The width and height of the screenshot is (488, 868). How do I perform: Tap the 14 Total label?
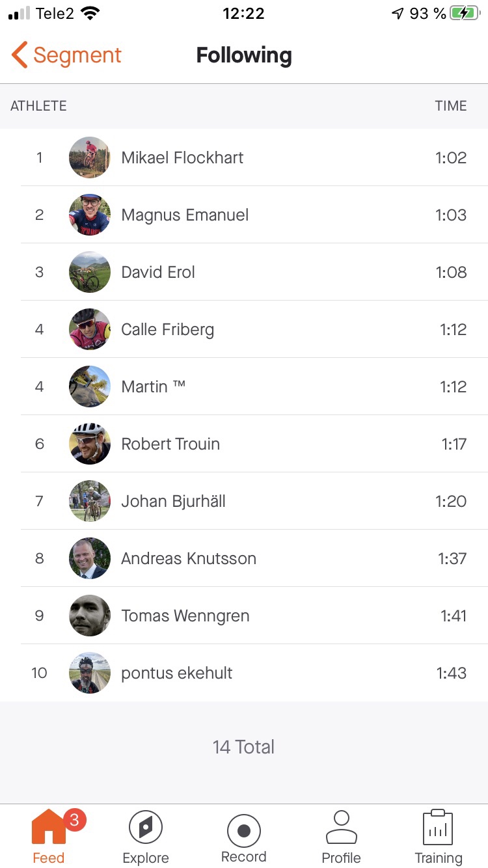(x=243, y=747)
